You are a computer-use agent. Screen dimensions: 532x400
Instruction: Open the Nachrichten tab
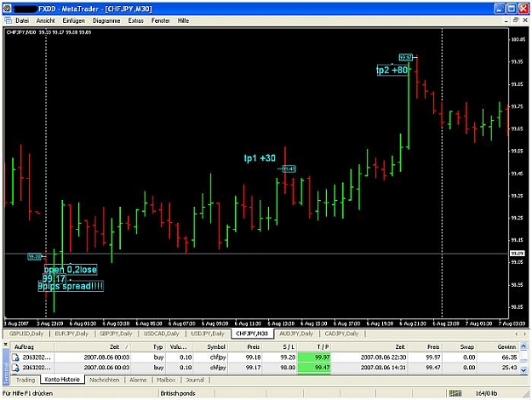(x=104, y=380)
